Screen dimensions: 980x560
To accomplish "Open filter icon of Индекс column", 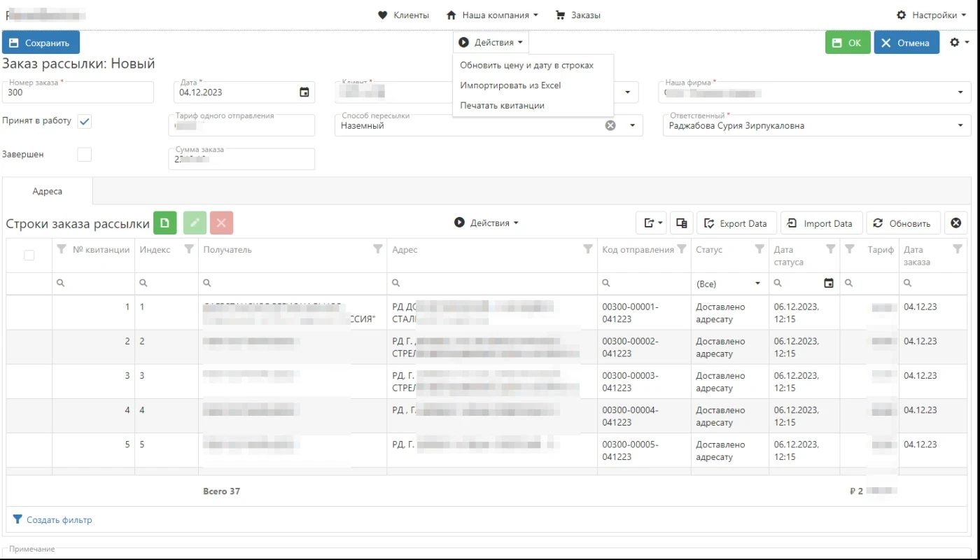I will tap(188, 249).
